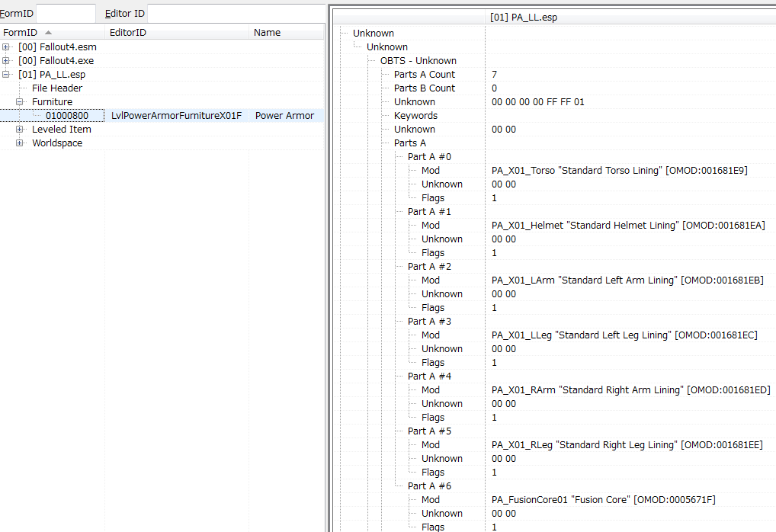Viewport: 776px width, 532px height.
Task: Expand the Leveled Item group
Action: (20, 129)
